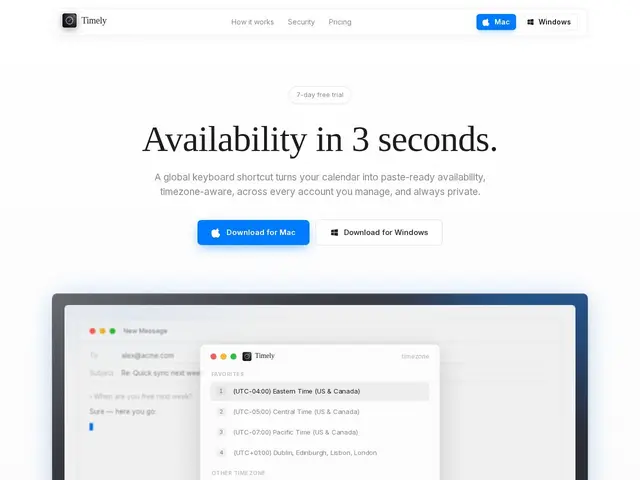Click the 7-day free trial badge
The height and width of the screenshot is (480, 640).
pos(320,95)
